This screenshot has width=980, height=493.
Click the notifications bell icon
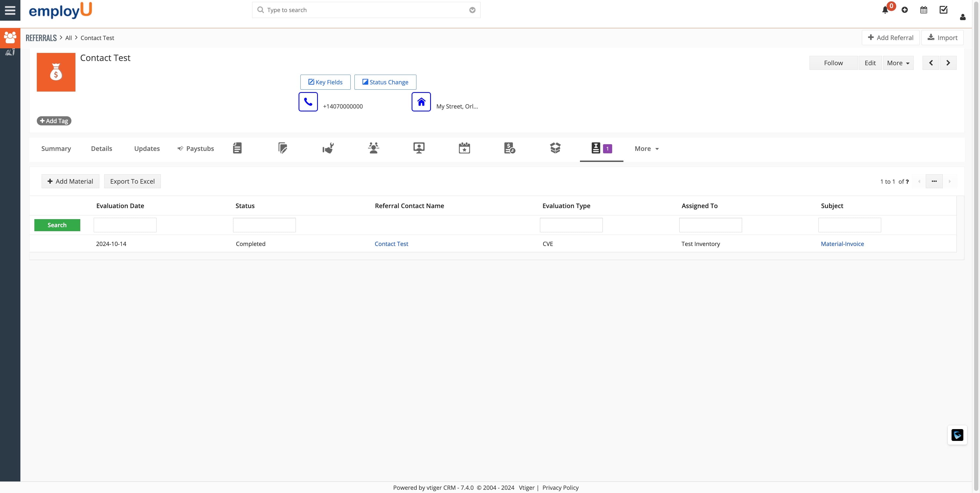point(885,10)
